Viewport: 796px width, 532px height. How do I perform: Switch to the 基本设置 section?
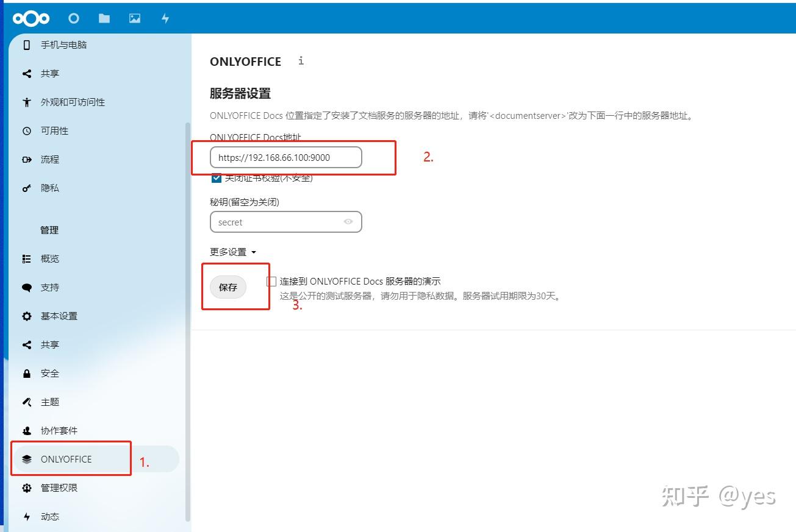pyautogui.click(x=58, y=316)
